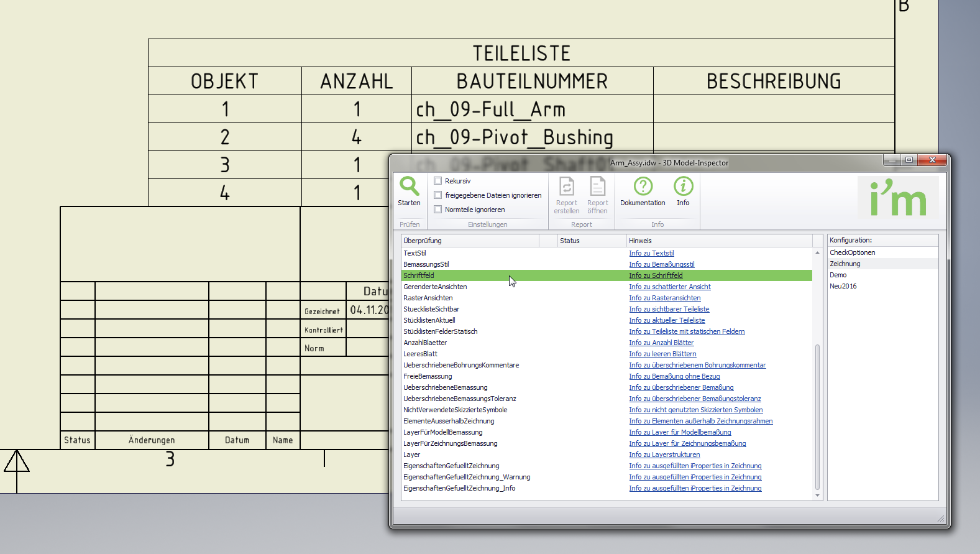Image resolution: width=980 pixels, height=554 pixels.
Task: Click the check list scrollbar up arrow
Action: tap(817, 252)
